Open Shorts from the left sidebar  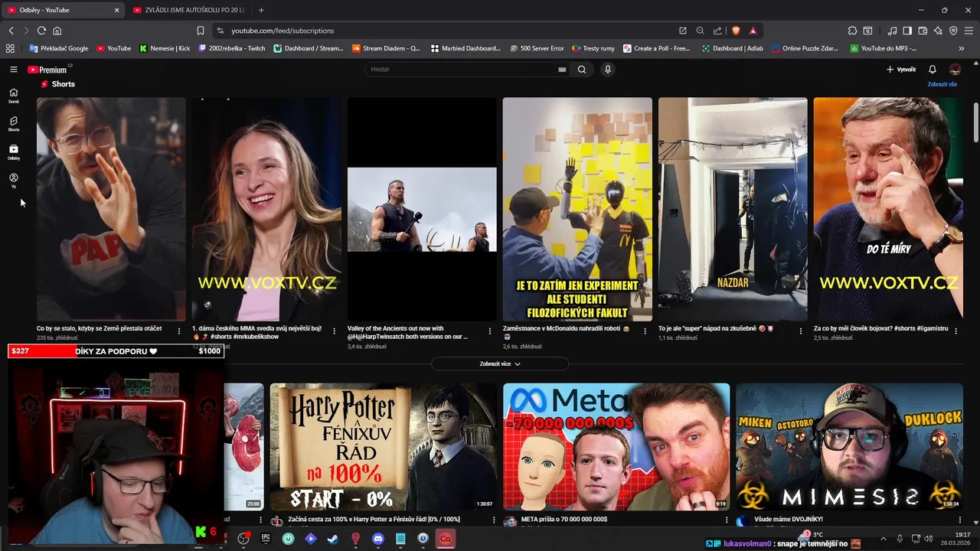point(13,124)
